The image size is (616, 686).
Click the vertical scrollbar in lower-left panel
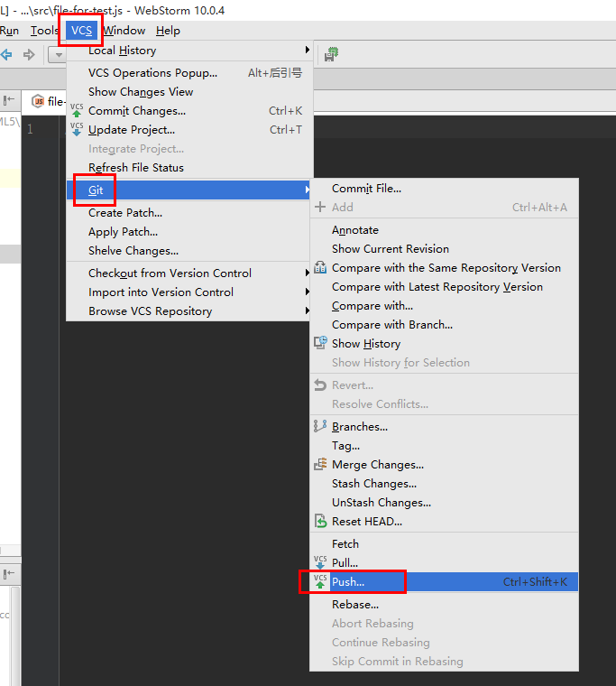(x=14, y=636)
